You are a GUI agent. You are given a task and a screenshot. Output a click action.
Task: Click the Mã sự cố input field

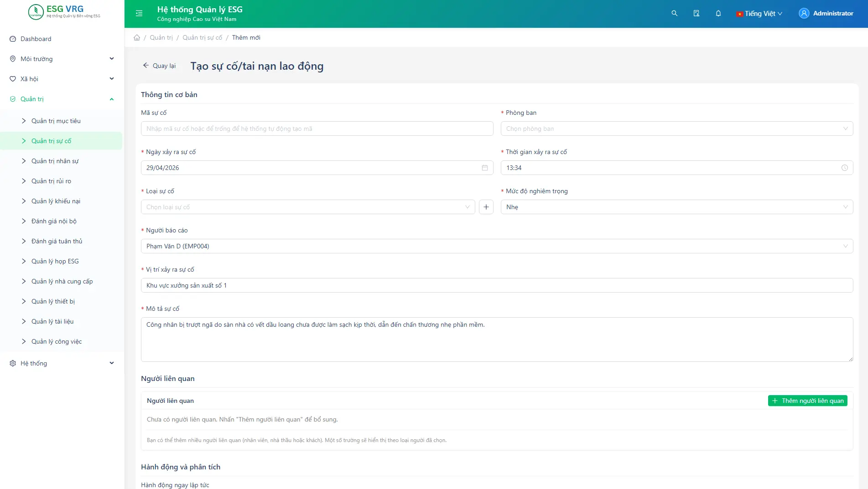pyautogui.click(x=317, y=129)
